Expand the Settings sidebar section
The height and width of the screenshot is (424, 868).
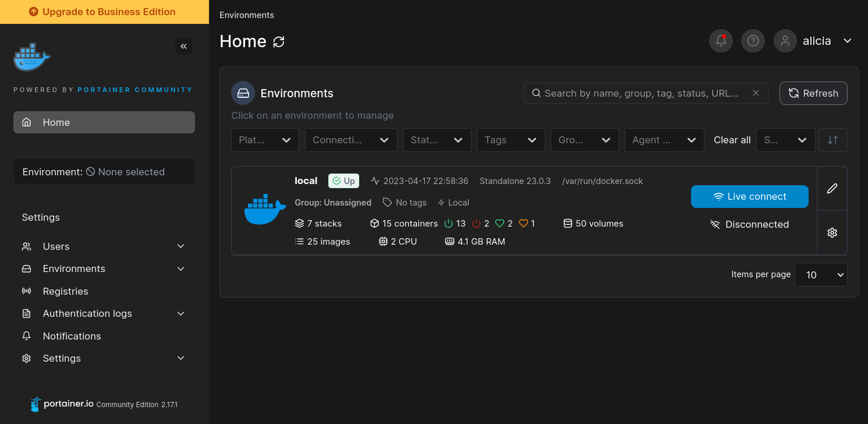tap(180, 358)
